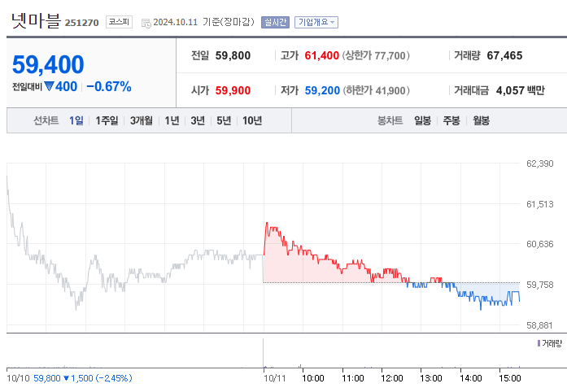Show the 주봉 weekly candle chart

coord(451,120)
